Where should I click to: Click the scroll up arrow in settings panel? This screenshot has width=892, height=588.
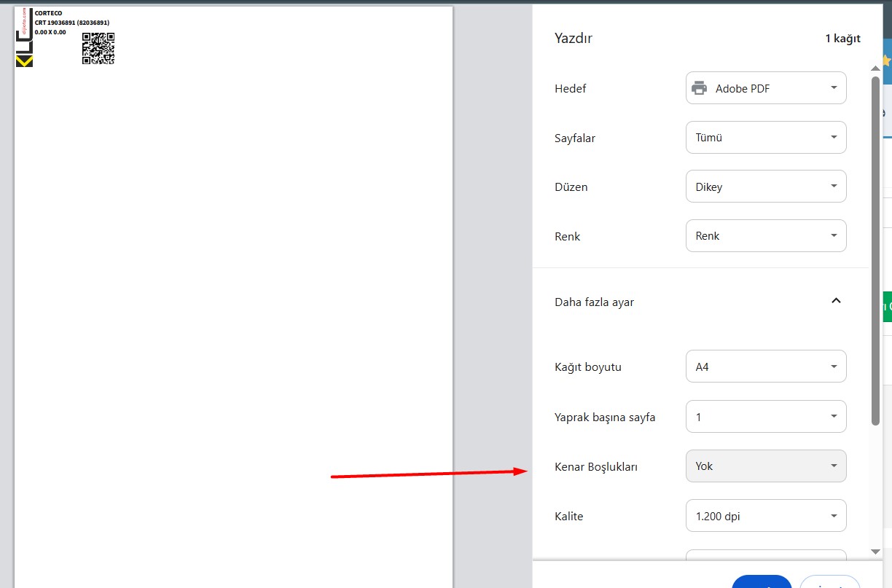click(x=875, y=68)
